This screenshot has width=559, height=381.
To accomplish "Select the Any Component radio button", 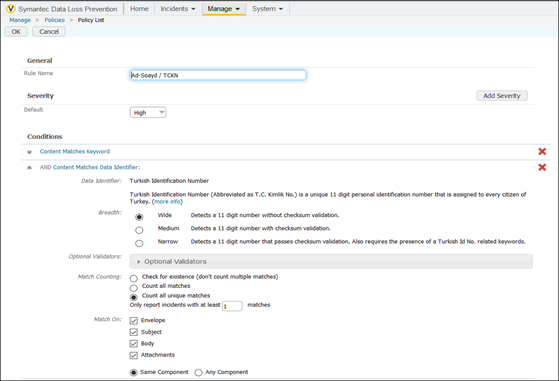I will coord(198,372).
